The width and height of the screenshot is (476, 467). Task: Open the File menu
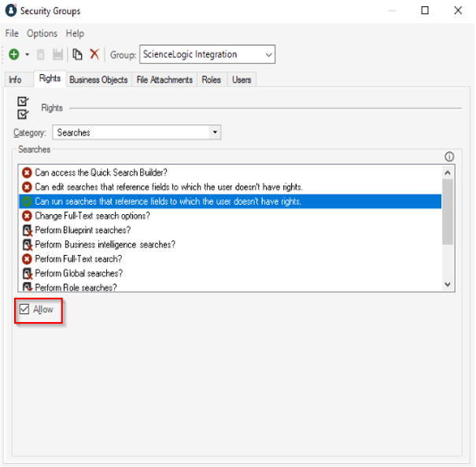(x=12, y=33)
